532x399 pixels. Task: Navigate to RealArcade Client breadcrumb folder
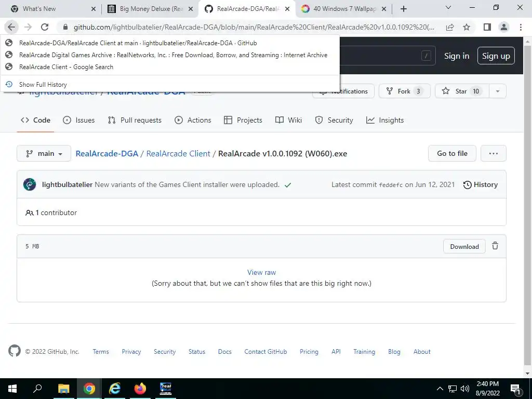click(x=178, y=154)
